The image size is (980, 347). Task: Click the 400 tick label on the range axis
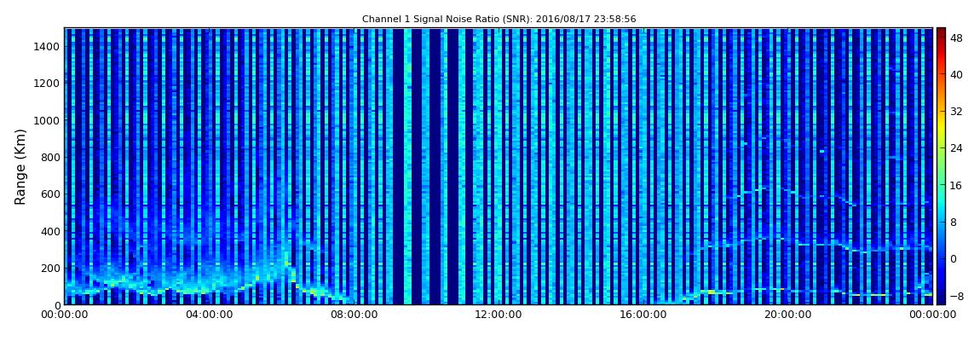click(50, 231)
